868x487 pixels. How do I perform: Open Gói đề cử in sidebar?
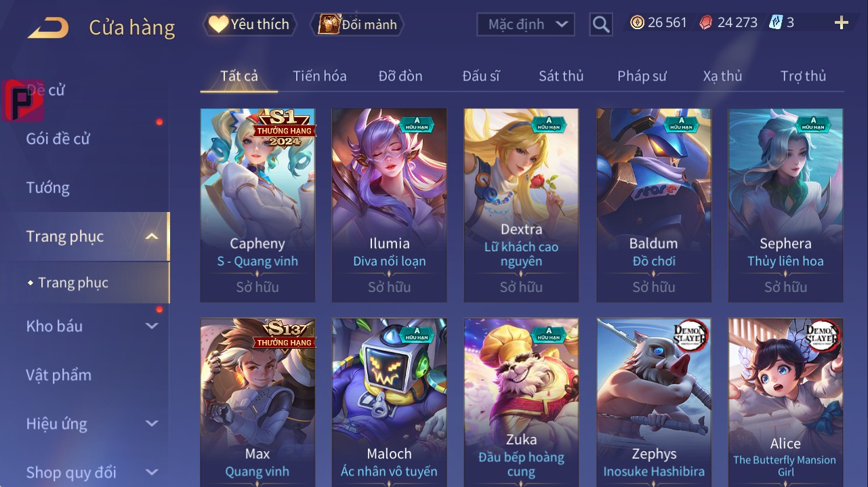click(58, 139)
